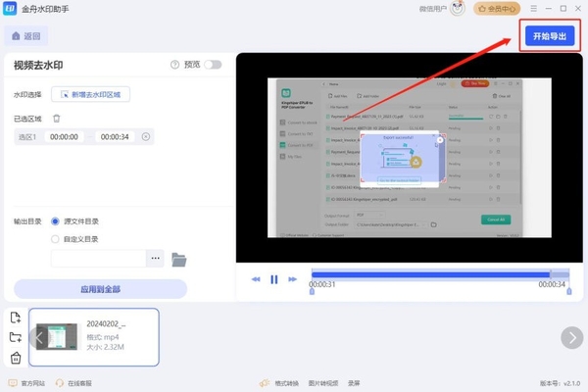588x392 pixels.
Task: Click the 微信用户 account label
Action: 433,9
